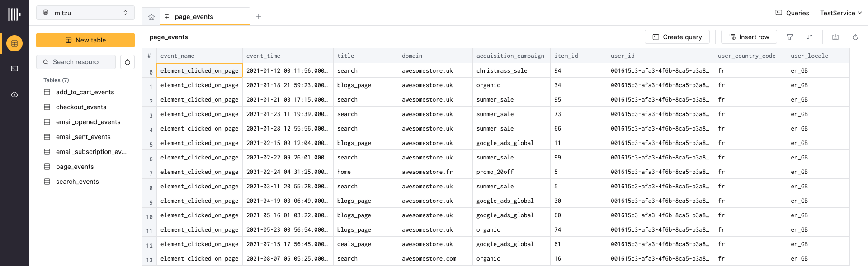868x266 pixels.
Task: Click the sort arrows icon
Action: [x=810, y=37]
